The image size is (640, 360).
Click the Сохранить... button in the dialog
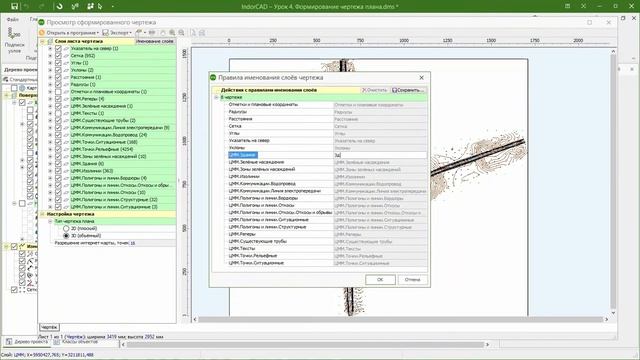click(408, 90)
